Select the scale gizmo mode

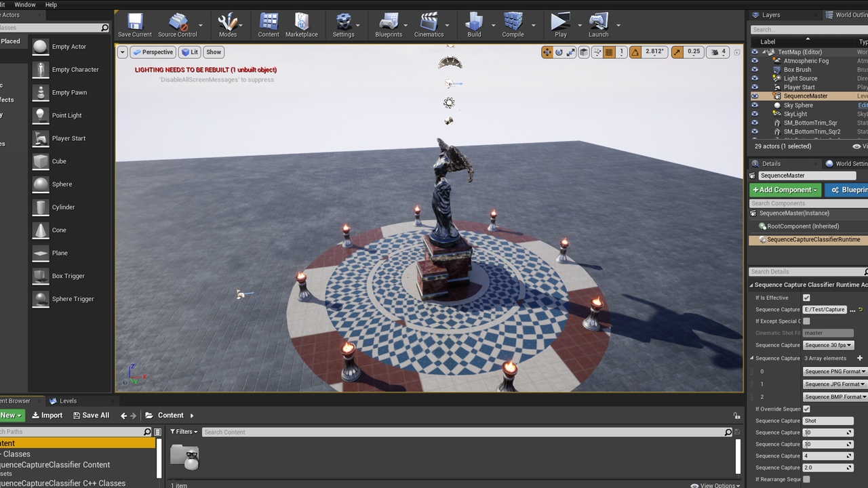pyautogui.click(x=570, y=52)
